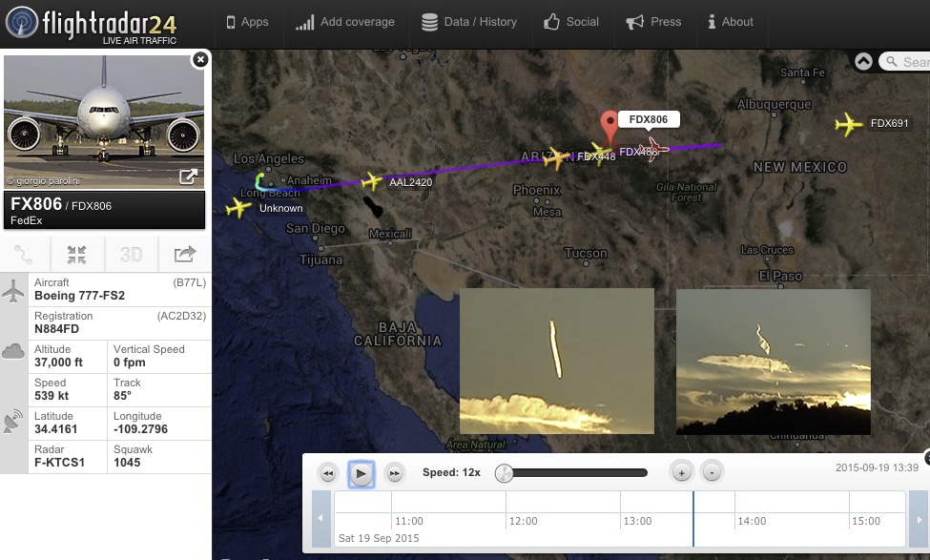Click the AAL2420 flight label

coord(410,182)
